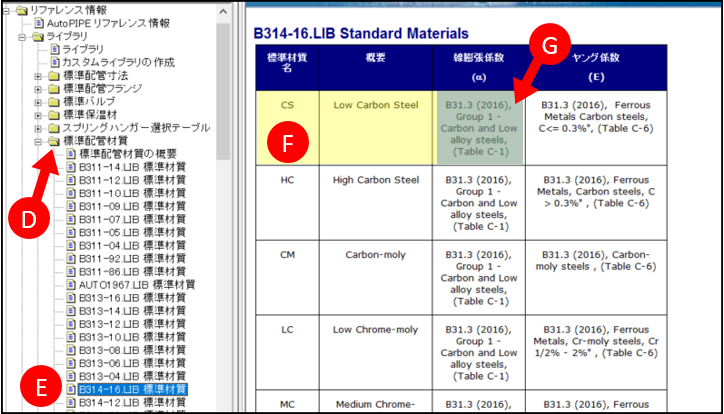
Task: Click the 標準材質名 column header
Action: pyautogui.click(x=287, y=67)
